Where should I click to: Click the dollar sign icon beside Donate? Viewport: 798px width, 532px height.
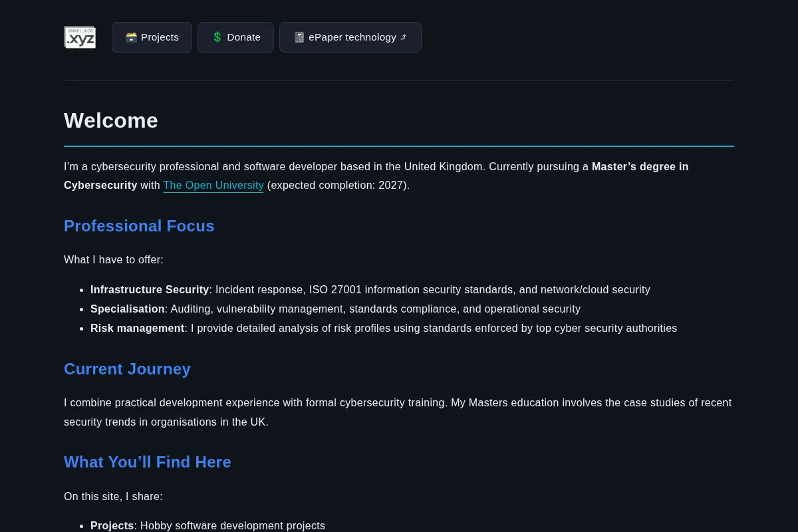(x=217, y=37)
